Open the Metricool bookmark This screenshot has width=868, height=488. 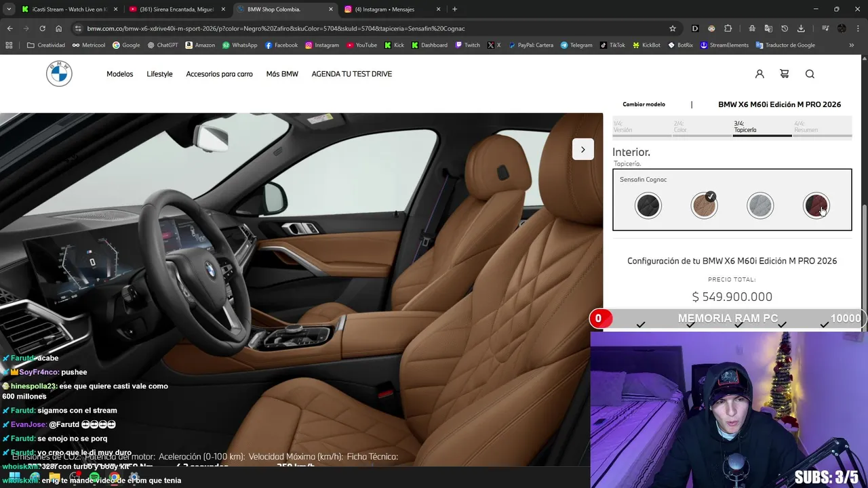click(88, 45)
